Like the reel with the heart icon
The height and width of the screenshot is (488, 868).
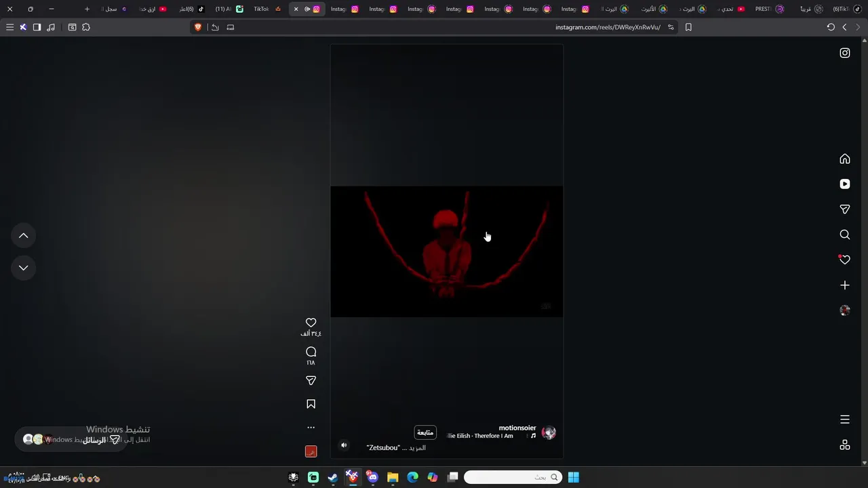coord(311,323)
